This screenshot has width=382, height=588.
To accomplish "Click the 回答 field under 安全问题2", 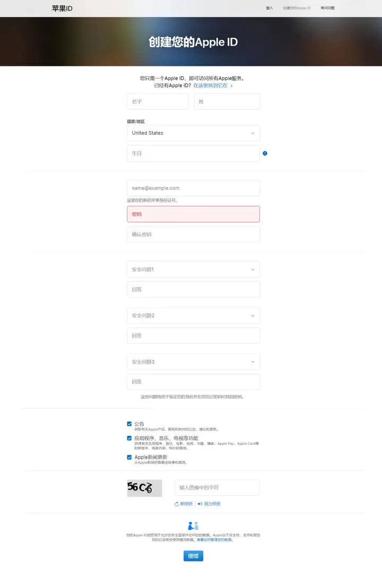I will coord(193,336).
